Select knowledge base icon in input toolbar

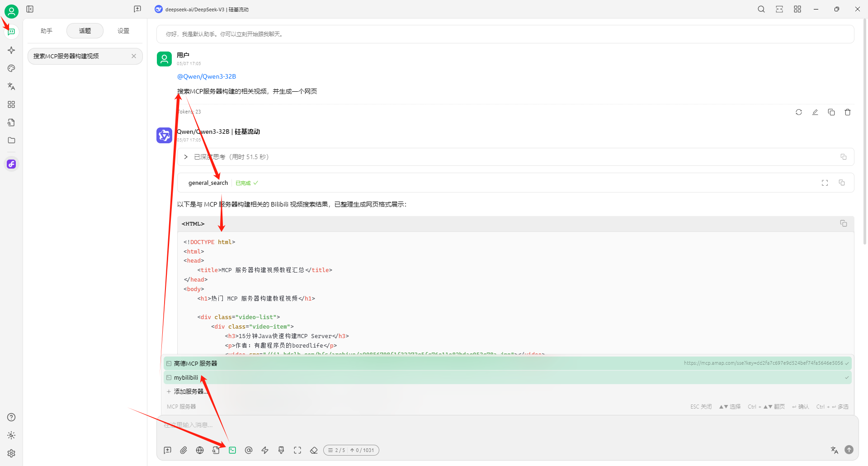(x=216, y=450)
